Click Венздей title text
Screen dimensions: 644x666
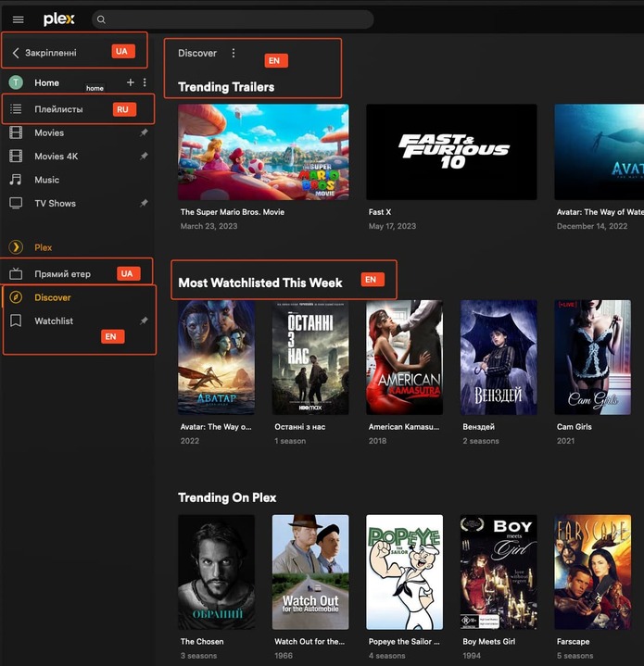pos(479,426)
